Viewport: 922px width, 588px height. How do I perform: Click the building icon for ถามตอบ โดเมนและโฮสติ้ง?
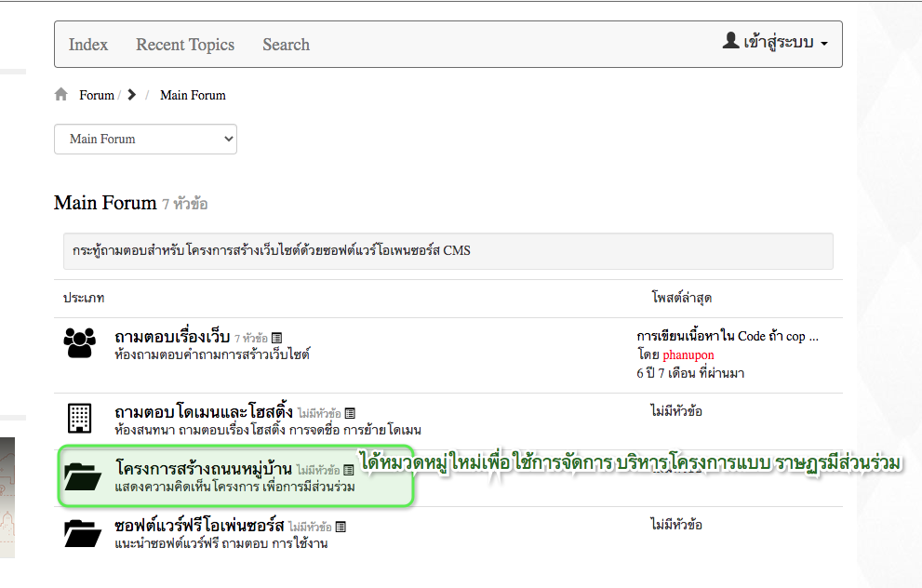(x=79, y=418)
